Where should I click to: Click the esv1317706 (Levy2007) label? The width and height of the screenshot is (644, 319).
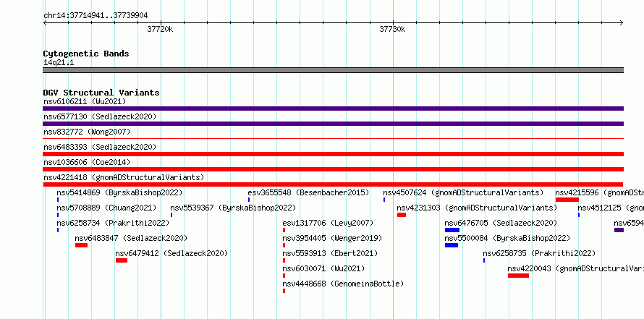coord(328,223)
